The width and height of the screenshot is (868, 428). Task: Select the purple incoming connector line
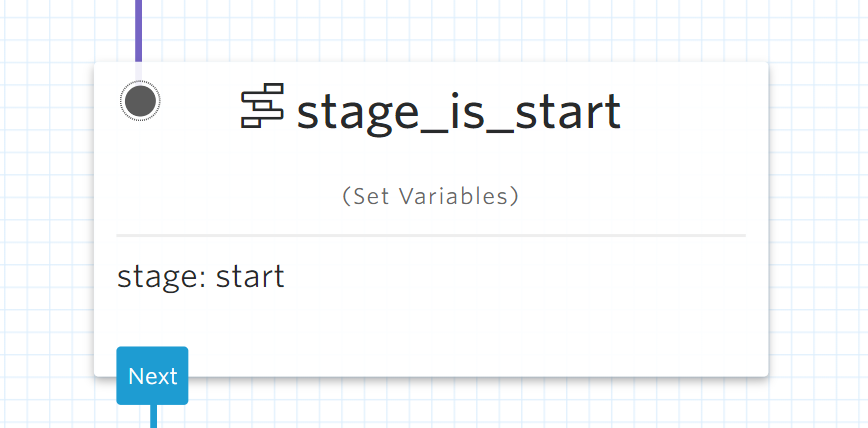coord(138,28)
